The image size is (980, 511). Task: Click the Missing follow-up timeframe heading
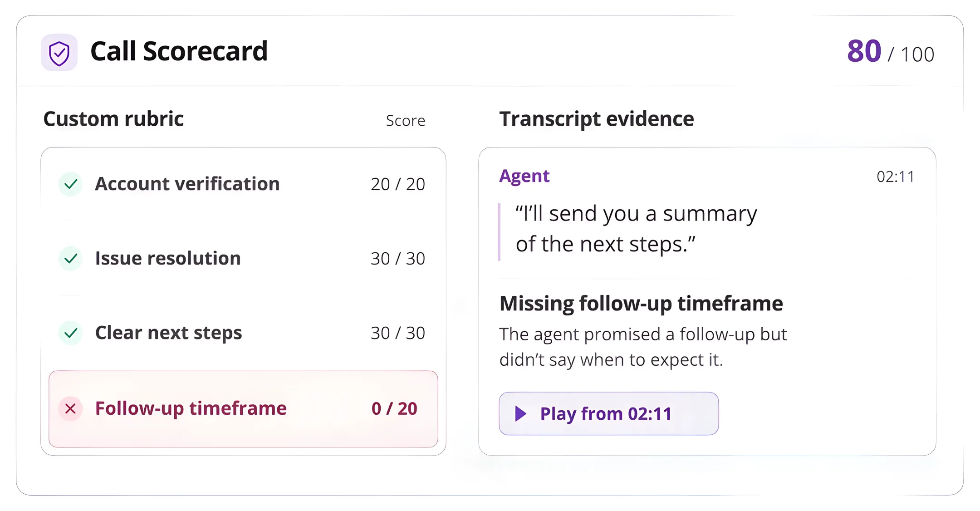point(641,304)
